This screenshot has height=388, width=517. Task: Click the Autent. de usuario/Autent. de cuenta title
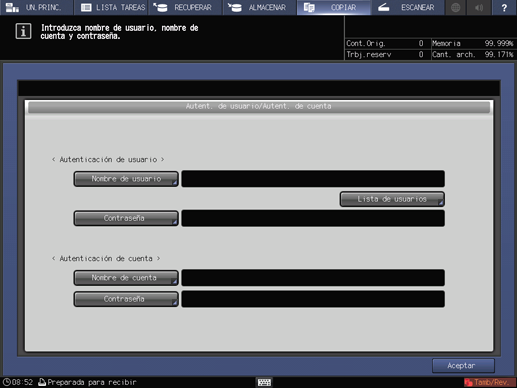point(259,106)
